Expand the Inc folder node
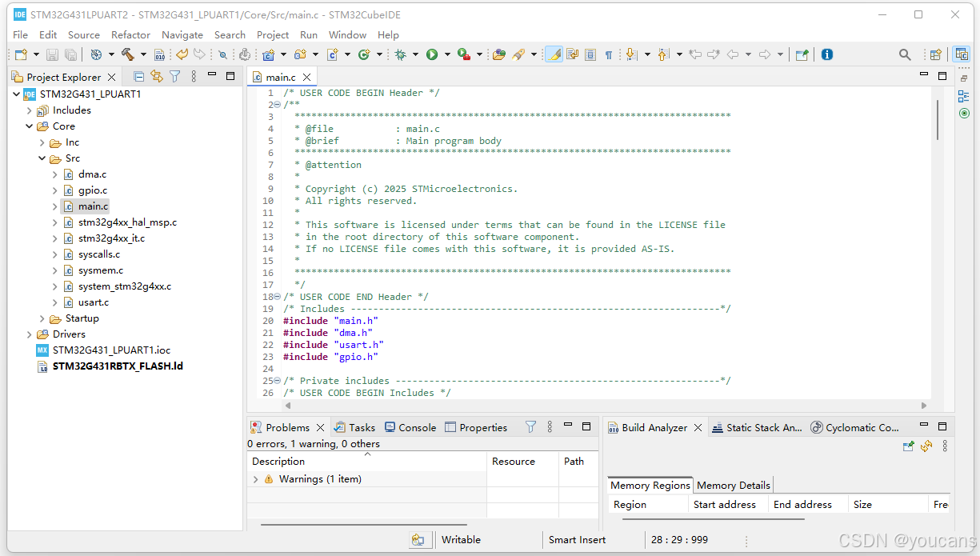 42,142
